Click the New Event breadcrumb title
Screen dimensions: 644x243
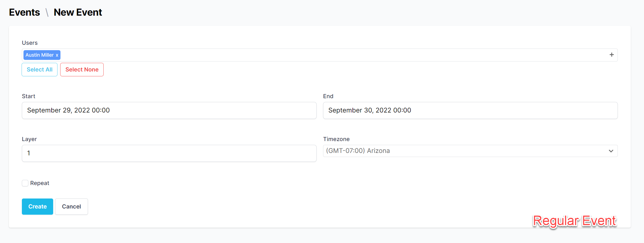tap(78, 12)
